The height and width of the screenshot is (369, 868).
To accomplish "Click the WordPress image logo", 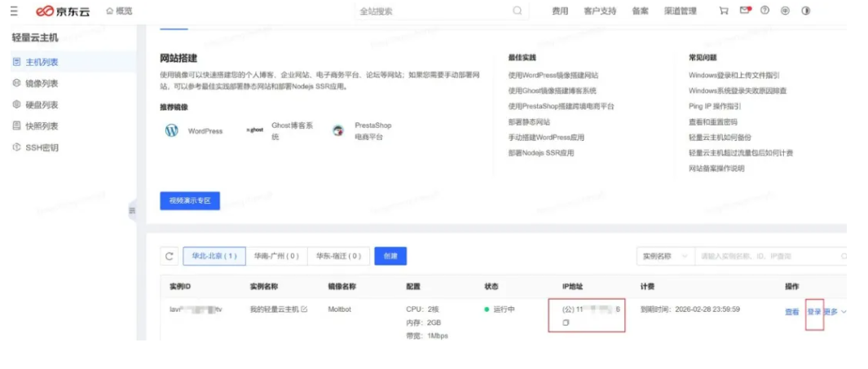I will click(171, 131).
